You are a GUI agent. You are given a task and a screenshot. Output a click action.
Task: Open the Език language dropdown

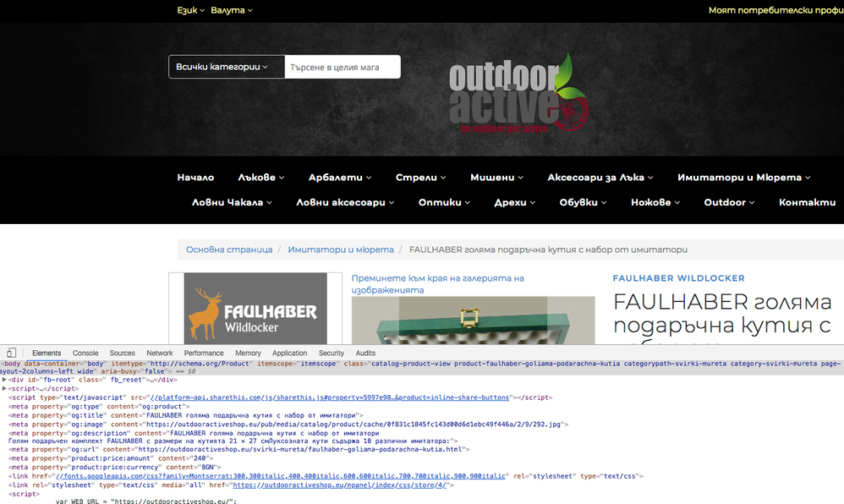point(190,10)
